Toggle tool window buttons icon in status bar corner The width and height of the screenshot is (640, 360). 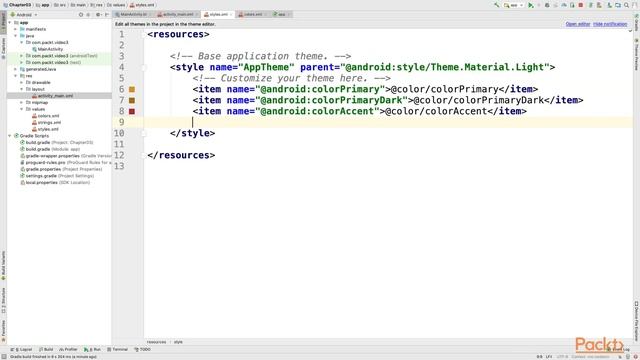coord(3,357)
